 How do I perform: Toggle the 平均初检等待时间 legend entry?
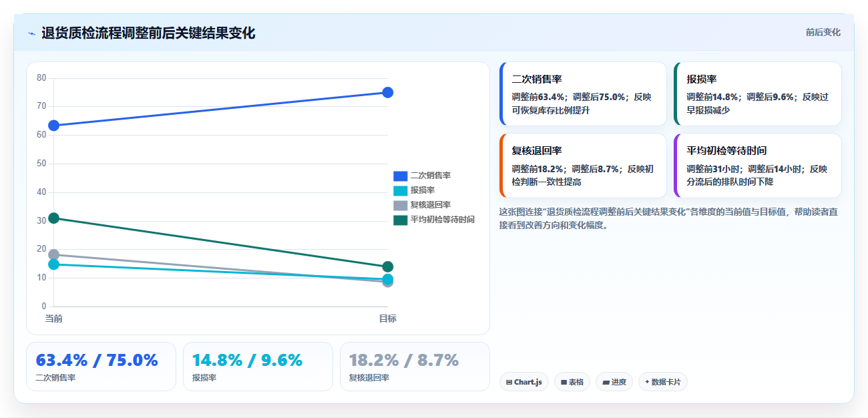[x=434, y=220]
